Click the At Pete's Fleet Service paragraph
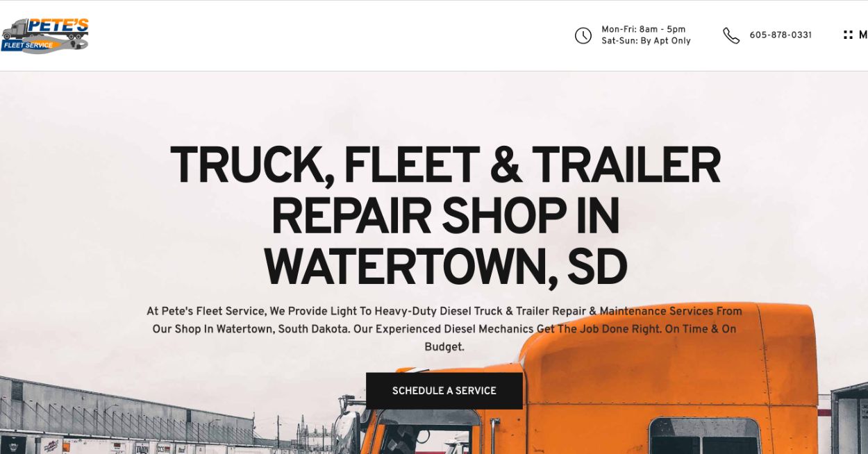The image size is (868, 454). 444,329
